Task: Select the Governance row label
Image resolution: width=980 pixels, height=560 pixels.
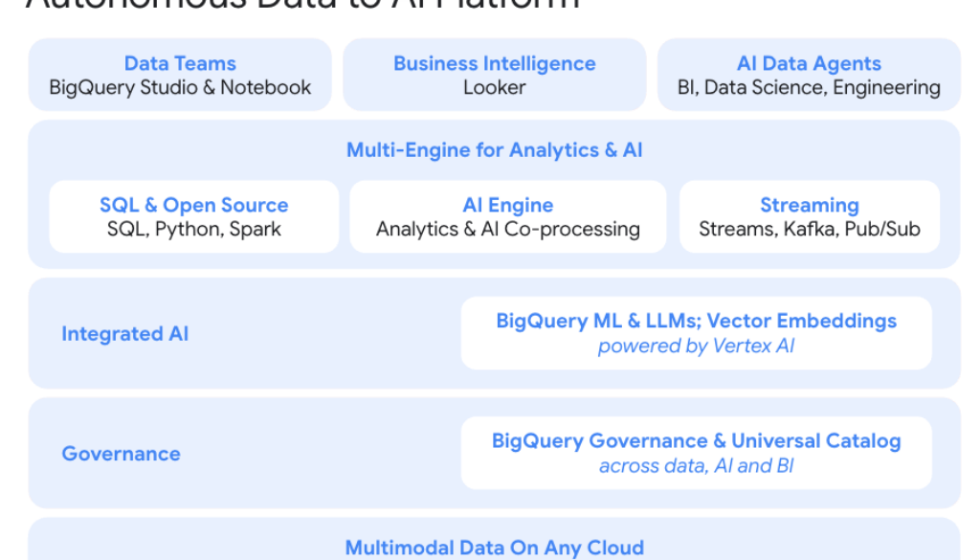Action: click(121, 454)
